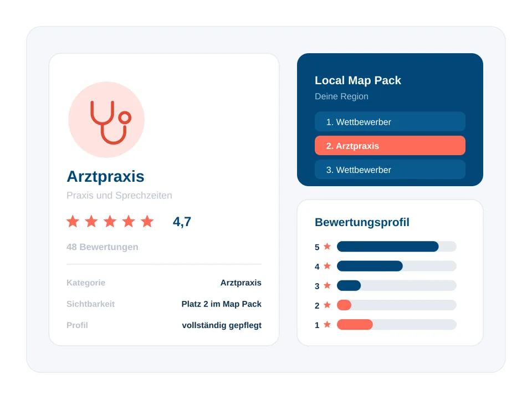532x399 pixels.
Task: Select the "1. Wettbewerber" map pack entry
Action: (x=390, y=122)
